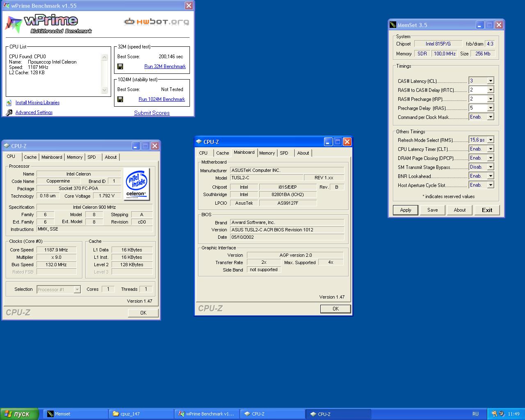The image size is (525, 420).
Task: Click OK in the left CPU-Z window
Action: [143, 313]
